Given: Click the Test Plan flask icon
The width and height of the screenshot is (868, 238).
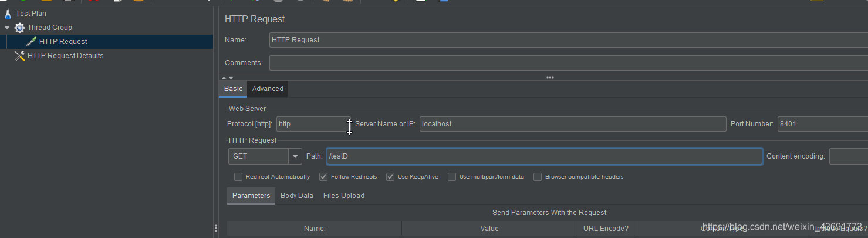Looking at the screenshot, I should click(x=8, y=13).
